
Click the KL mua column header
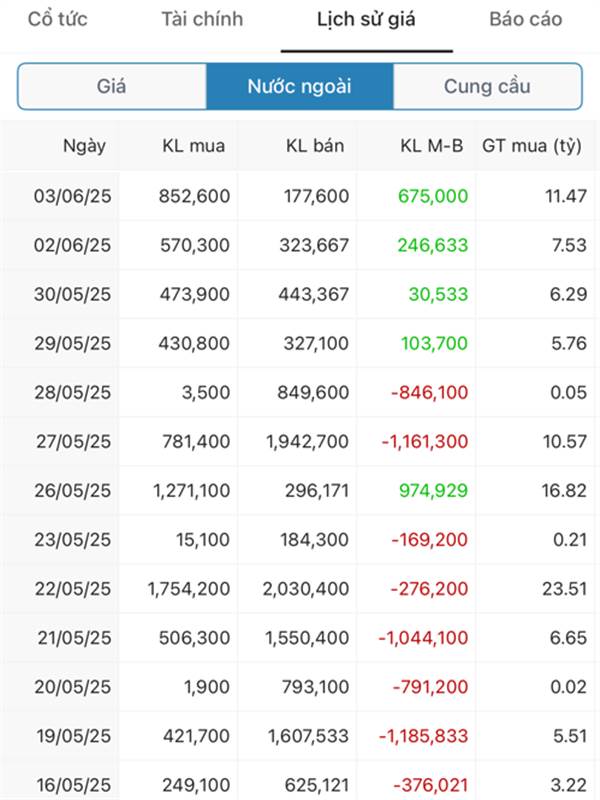click(193, 146)
